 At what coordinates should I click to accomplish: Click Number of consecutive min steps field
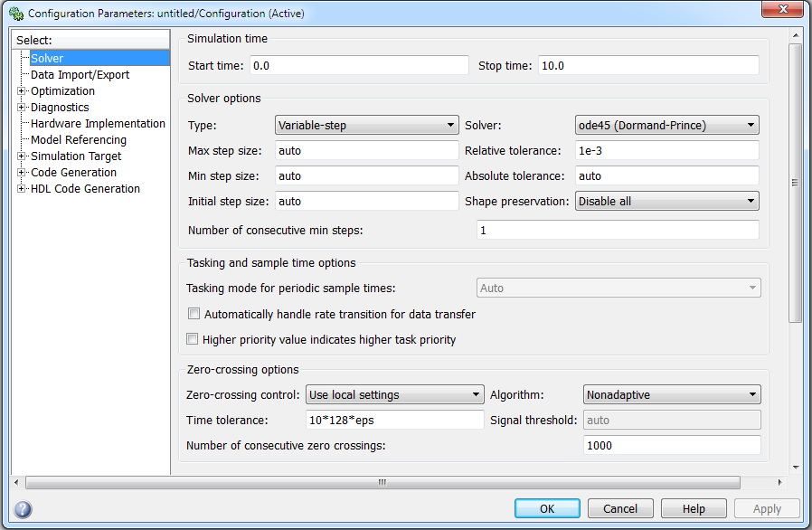click(618, 230)
